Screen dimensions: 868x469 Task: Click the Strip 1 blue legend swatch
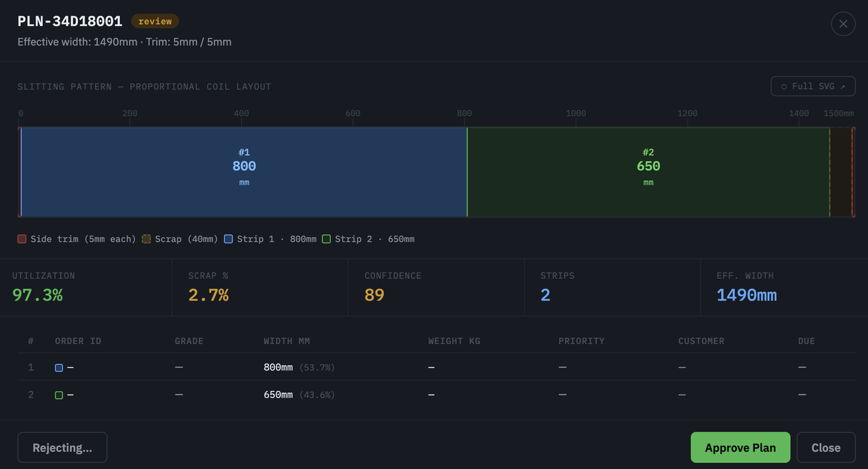tap(229, 239)
